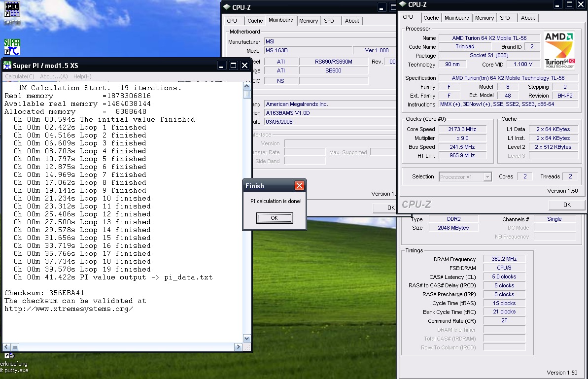Click the Checksum: 356EBA41 line in Super PI
This screenshot has width=588, height=379.
coord(44,293)
